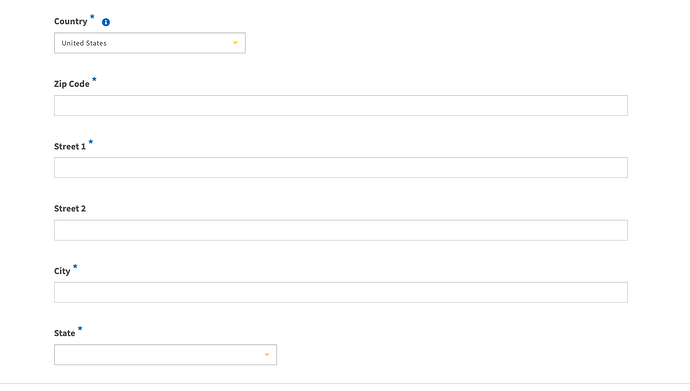Screen dimensions: 690x391
Task: Click the City label text
Action: click(x=62, y=271)
